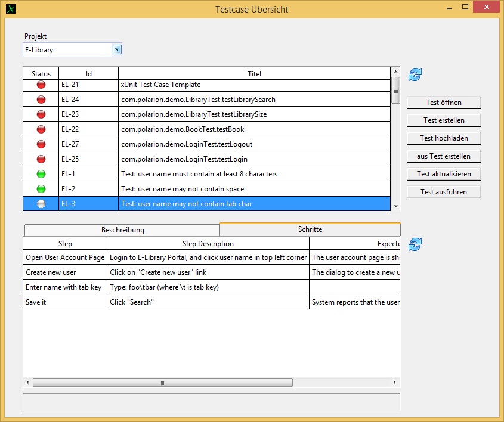
Task: Click the refresh icon beside the steps table
Action: [415, 244]
